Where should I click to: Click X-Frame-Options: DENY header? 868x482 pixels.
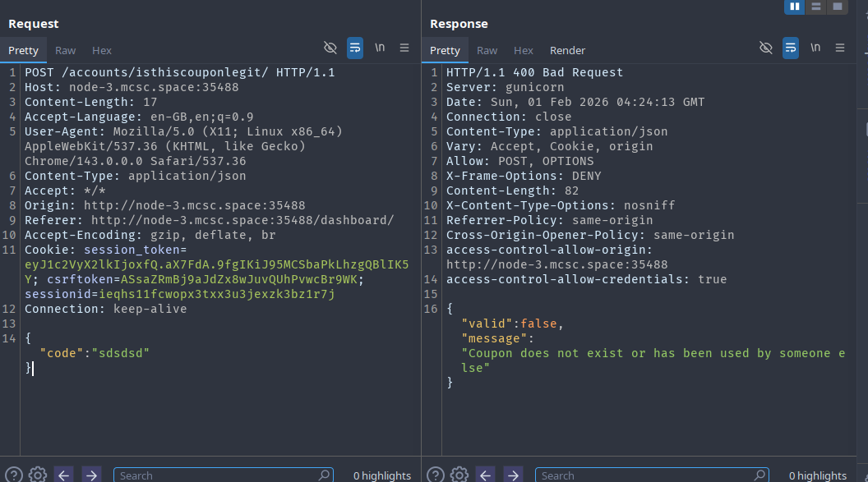click(x=524, y=176)
